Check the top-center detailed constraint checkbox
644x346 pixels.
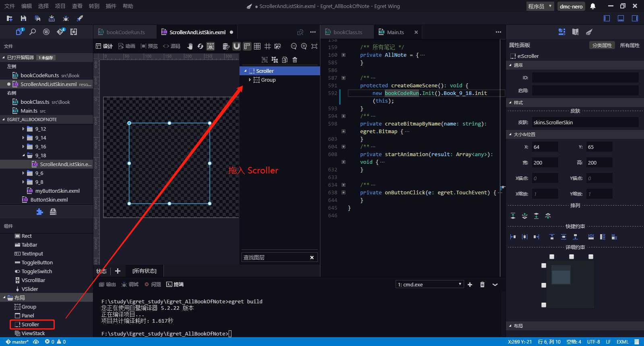pos(572,257)
